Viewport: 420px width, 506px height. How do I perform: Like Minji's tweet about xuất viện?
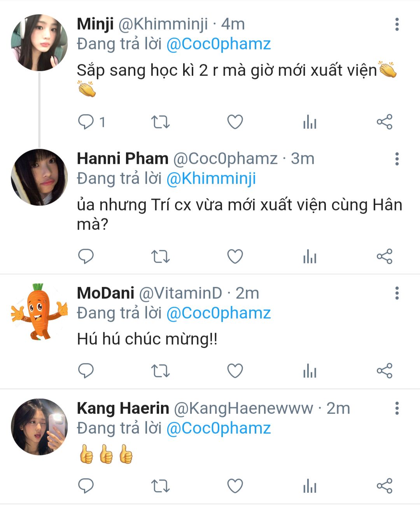coord(235,122)
